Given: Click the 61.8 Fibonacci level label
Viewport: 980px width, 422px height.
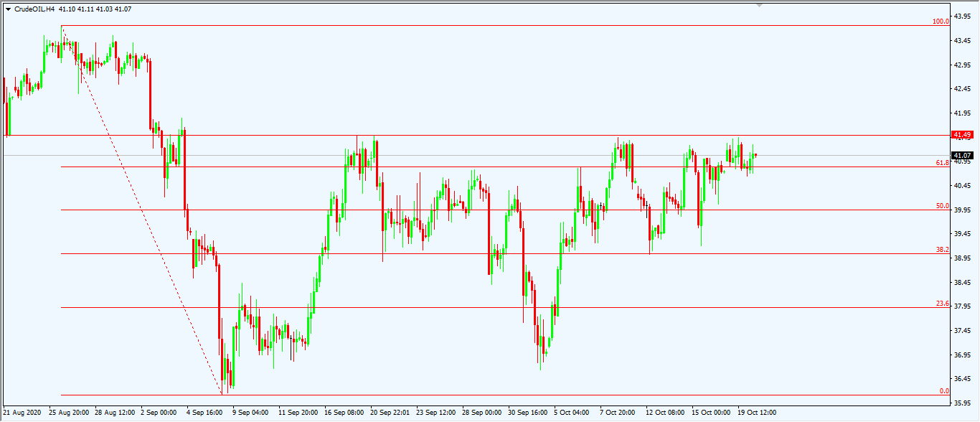Looking at the screenshot, I should click(x=943, y=163).
